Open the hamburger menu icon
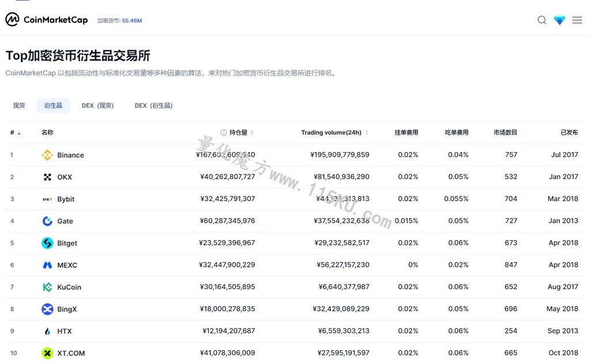590x364 pixels. 577,20
